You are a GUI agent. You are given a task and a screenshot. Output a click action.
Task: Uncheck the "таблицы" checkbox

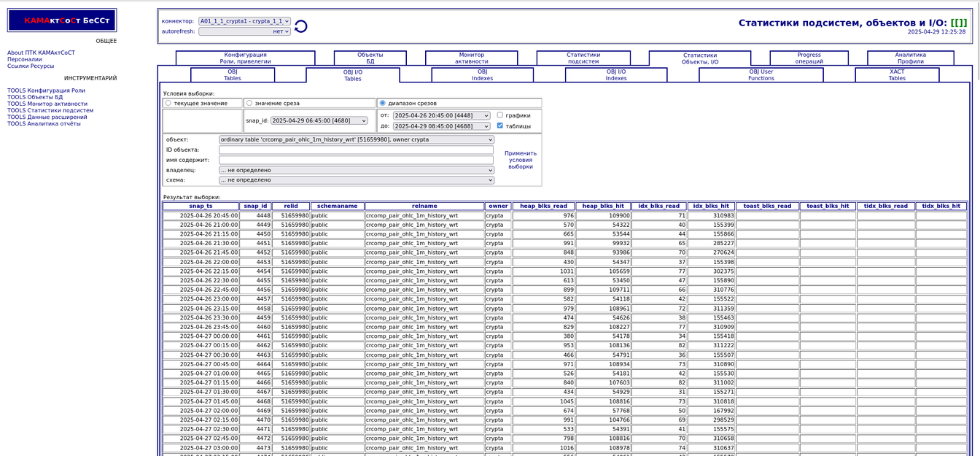coord(499,125)
